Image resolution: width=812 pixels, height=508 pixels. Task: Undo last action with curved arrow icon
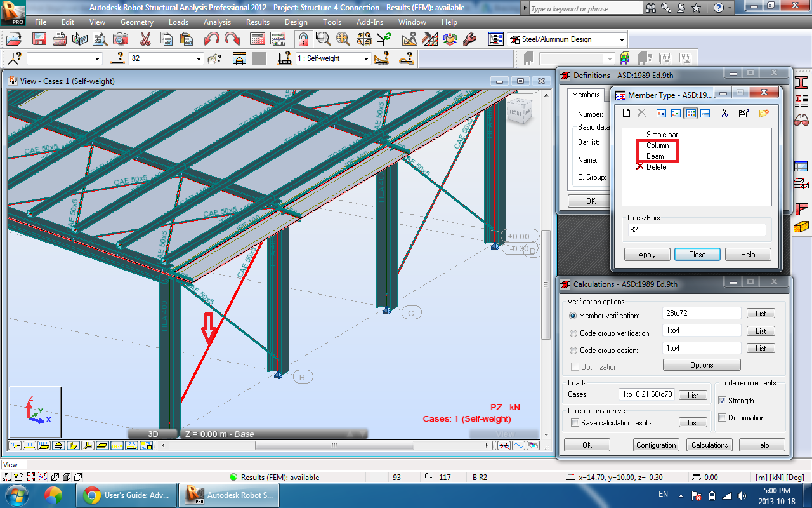pos(212,39)
